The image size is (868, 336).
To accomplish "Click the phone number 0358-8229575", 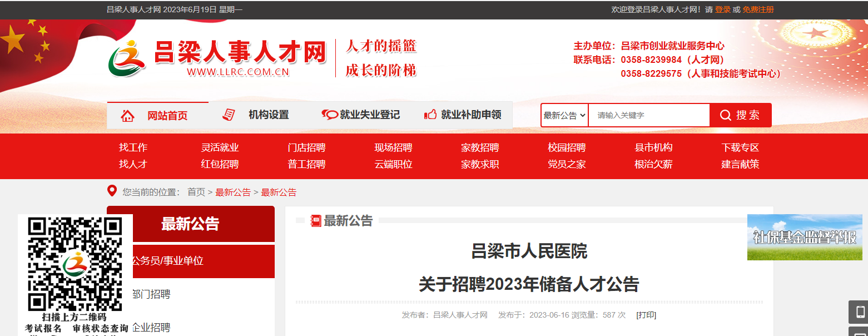I will tap(651, 73).
